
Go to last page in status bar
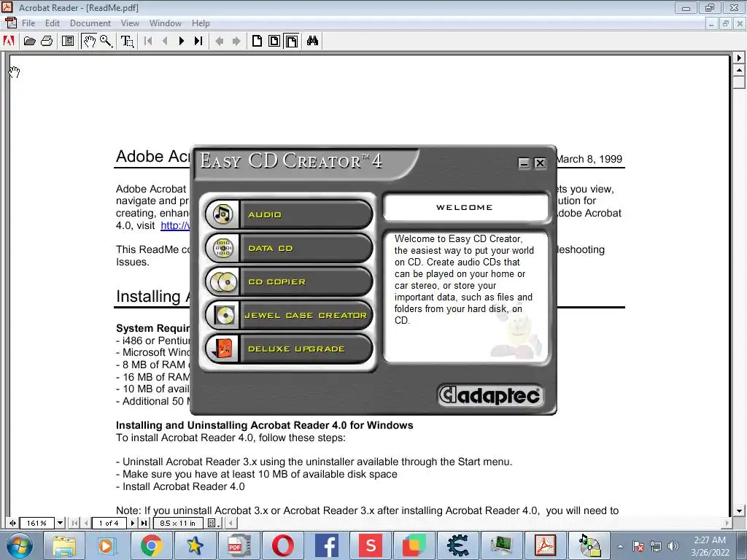(144, 523)
